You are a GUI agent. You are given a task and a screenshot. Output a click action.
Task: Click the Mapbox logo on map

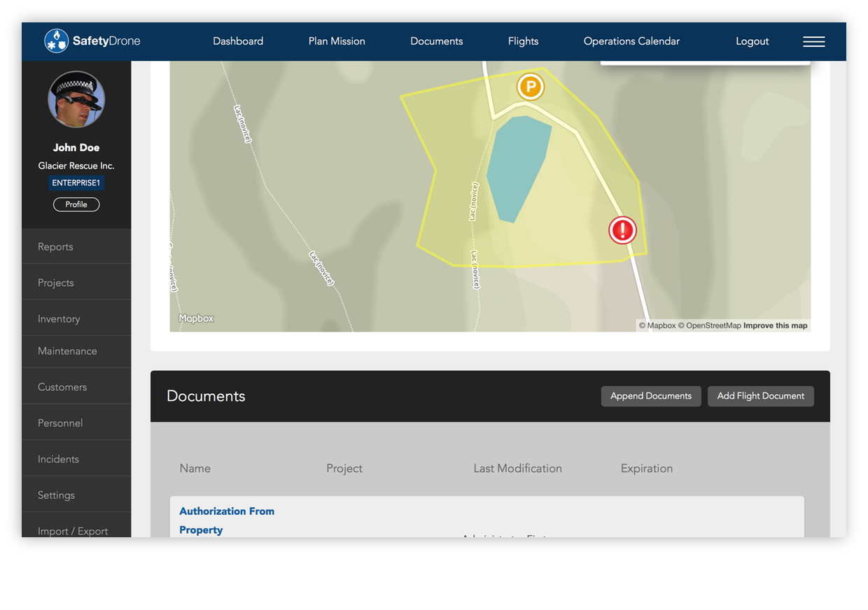[x=196, y=318]
